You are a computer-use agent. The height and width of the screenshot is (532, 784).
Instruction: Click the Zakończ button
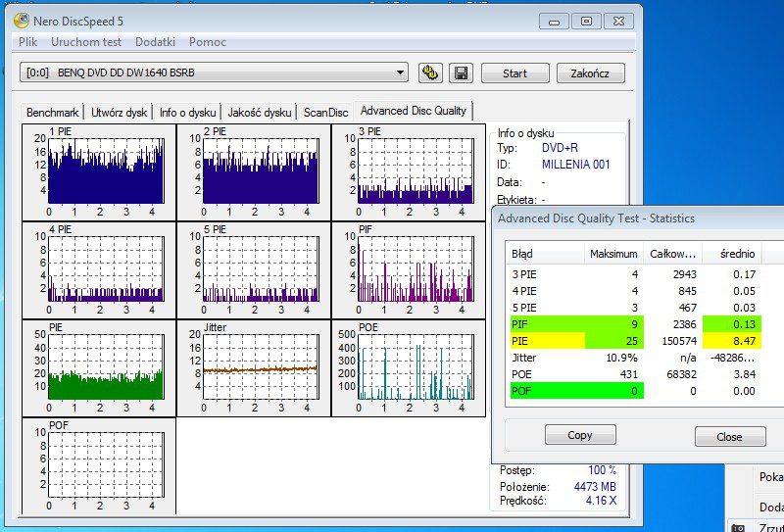pos(591,73)
